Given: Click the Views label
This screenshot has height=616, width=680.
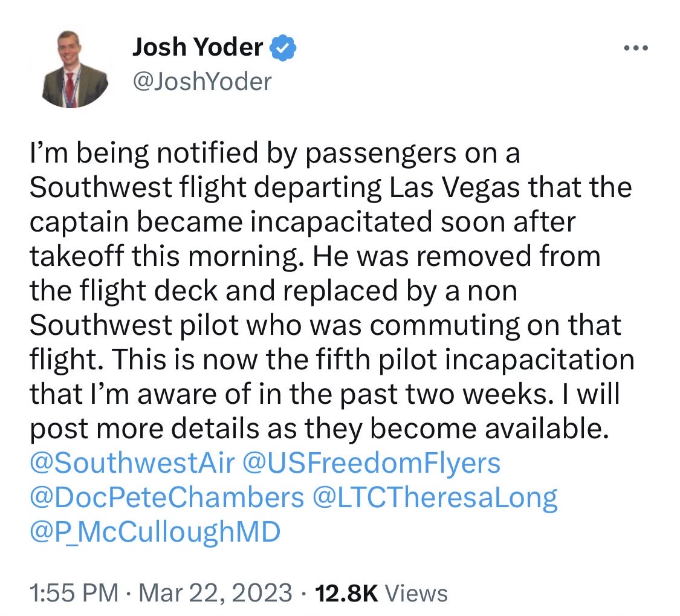Looking at the screenshot, I should (416, 593).
